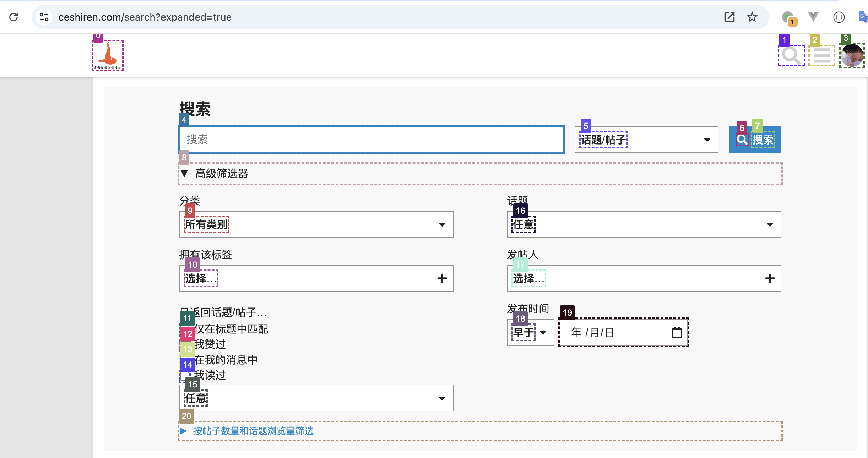Click the user avatar in header
Viewport: 868px width, 458px height.
click(x=852, y=55)
